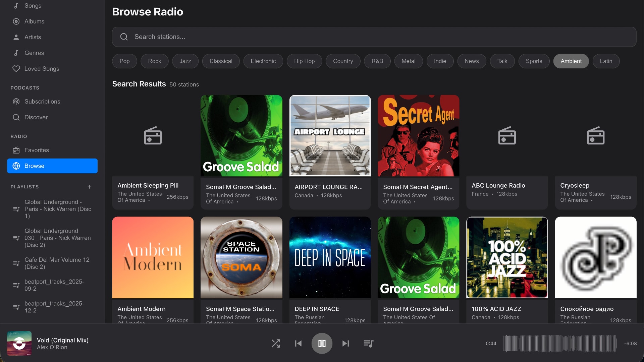Click the Void (Original Mix) title
The image size is (644, 362).
63,340
